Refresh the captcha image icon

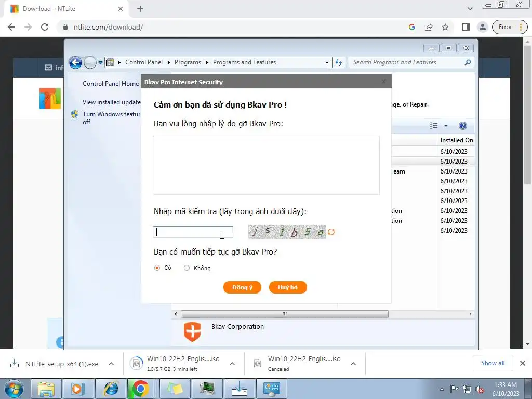[x=331, y=232]
